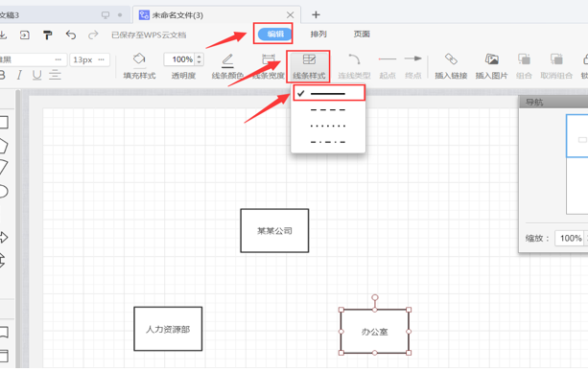Select the dashed line style option
This screenshot has width=588, height=371.
tap(328, 110)
